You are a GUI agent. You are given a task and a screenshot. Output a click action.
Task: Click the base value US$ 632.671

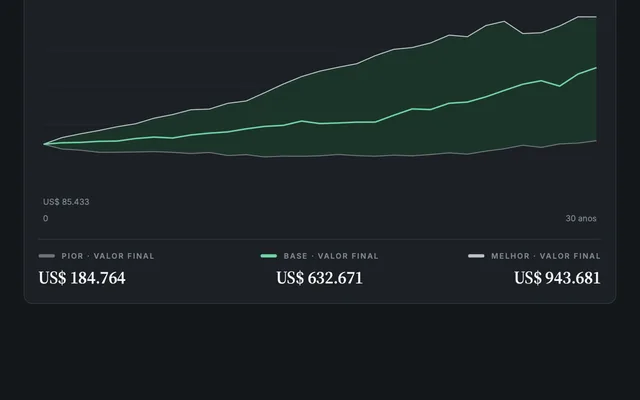tap(320, 278)
